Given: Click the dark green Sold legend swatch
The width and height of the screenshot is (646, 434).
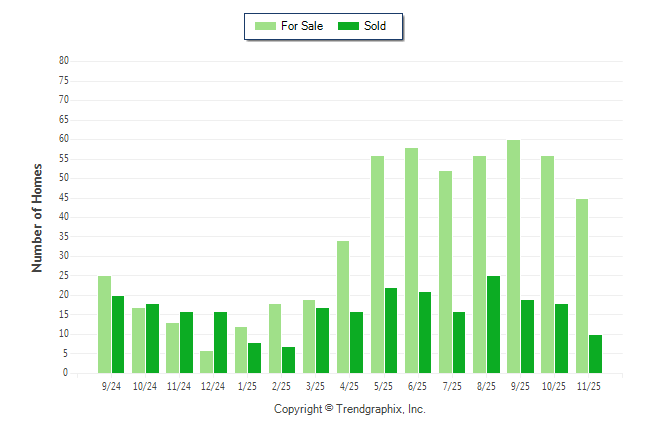Looking at the screenshot, I should click(349, 26).
